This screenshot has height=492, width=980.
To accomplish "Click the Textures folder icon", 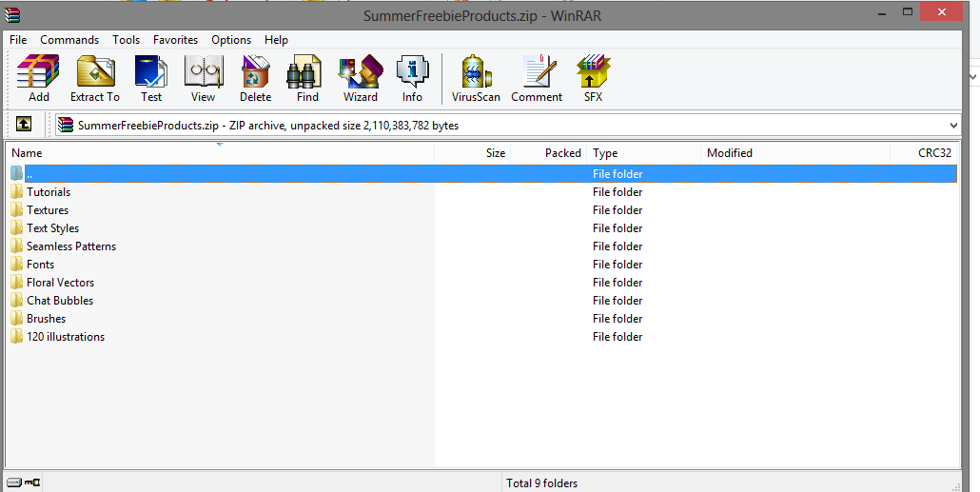I will click(16, 210).
